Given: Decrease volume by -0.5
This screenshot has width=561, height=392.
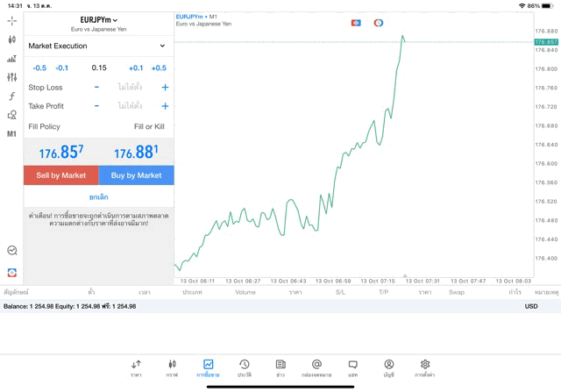Looking at the screenshot, I should 39,68.
